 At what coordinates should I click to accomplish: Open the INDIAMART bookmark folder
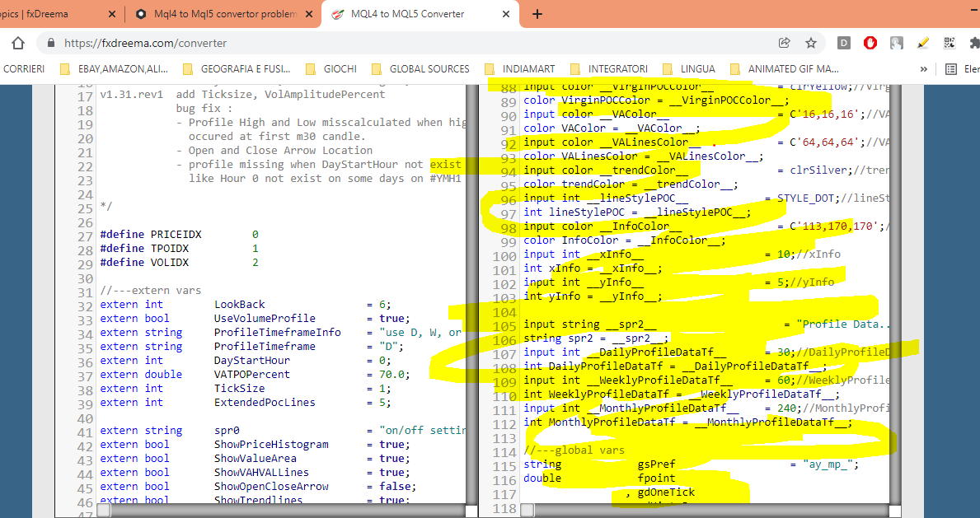tap(520, 69)
